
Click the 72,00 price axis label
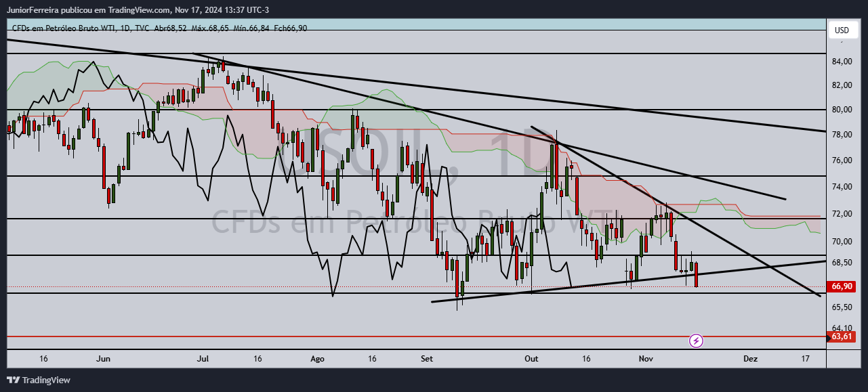(x=842, y=214)
